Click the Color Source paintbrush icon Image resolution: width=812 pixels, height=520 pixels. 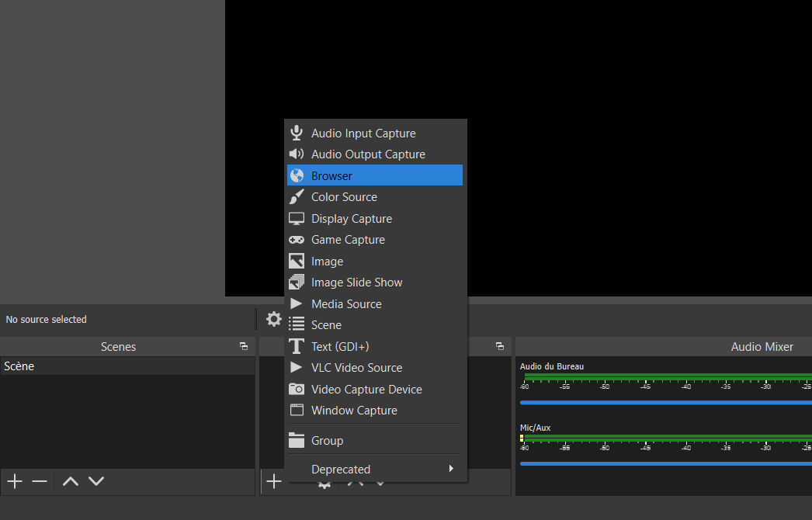(297, 197)
